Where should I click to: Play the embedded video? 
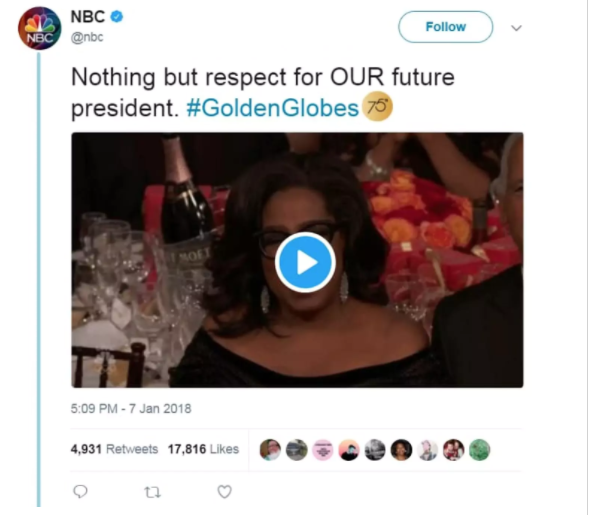pos(305,262)
